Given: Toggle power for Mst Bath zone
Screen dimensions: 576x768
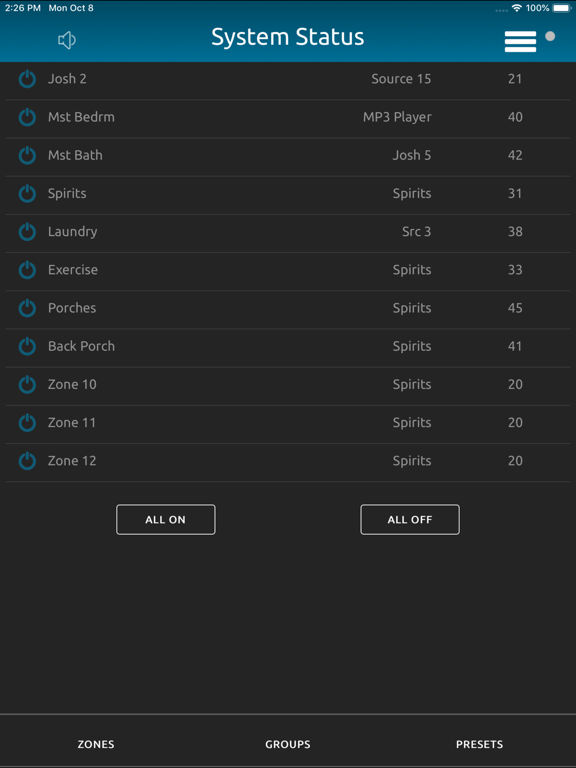Looking at the screenshot, I should (27, 155).
